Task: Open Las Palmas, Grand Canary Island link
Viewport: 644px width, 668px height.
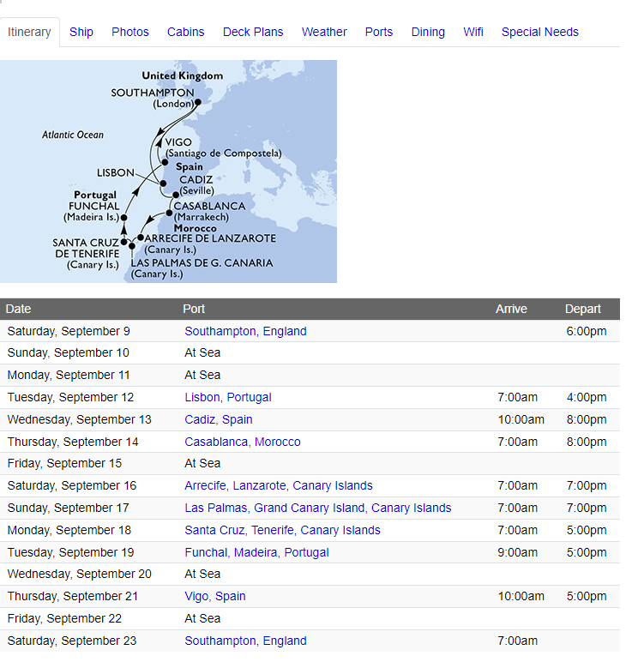Action: click(318, 508)
